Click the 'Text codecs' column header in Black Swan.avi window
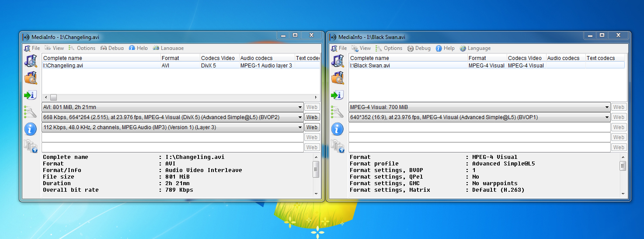 (605, 58)
